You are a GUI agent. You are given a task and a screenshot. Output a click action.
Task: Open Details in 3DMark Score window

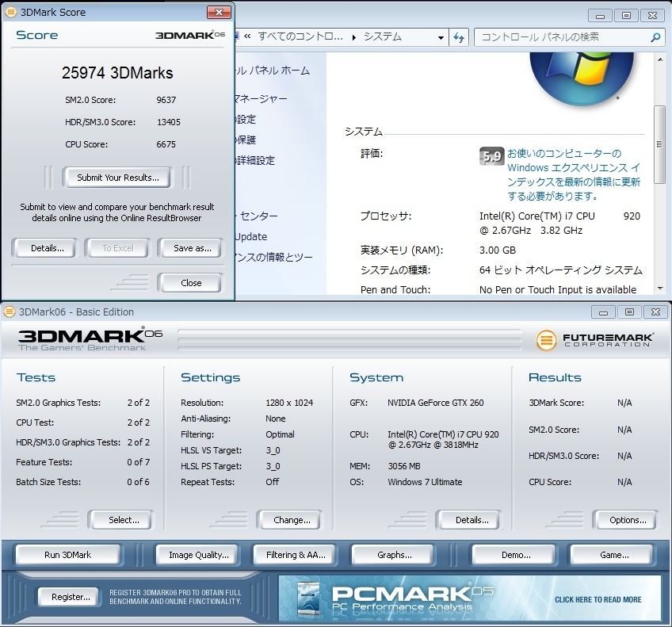tap(45, 248)
